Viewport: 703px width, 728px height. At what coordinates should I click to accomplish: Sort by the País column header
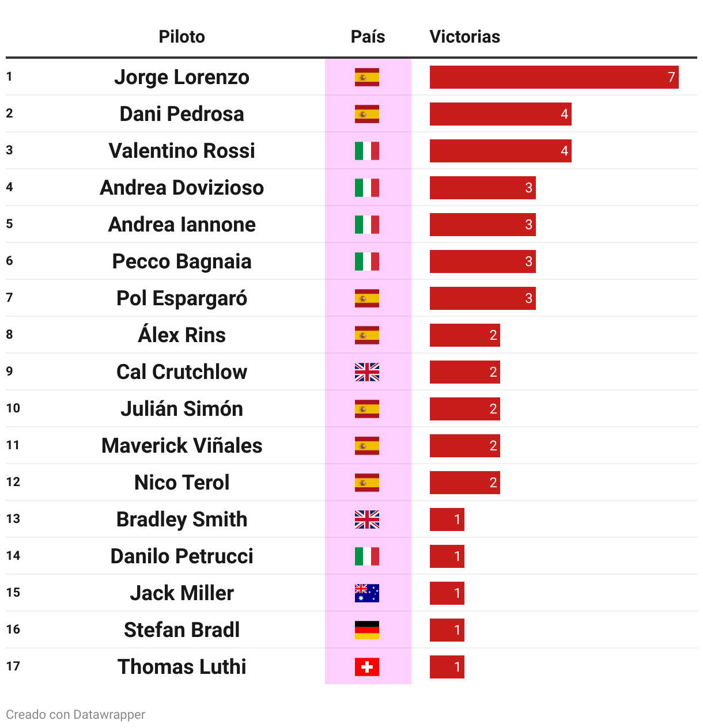click(368, 37)
